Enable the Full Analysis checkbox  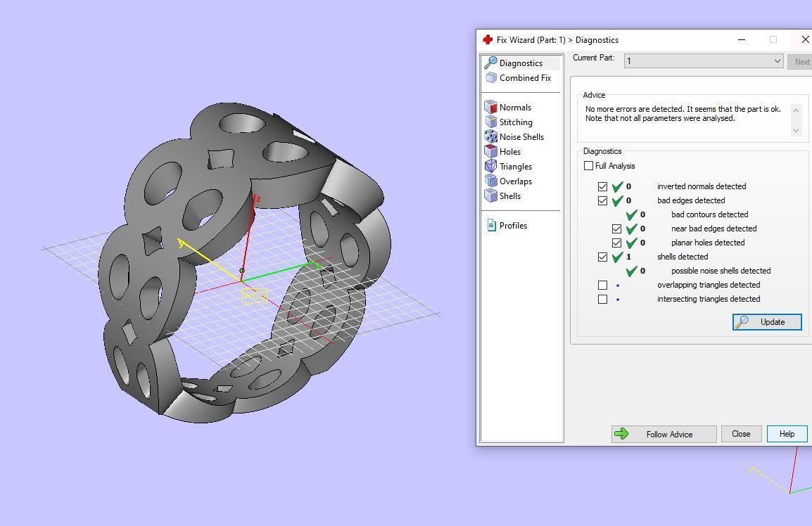point(588,166)
